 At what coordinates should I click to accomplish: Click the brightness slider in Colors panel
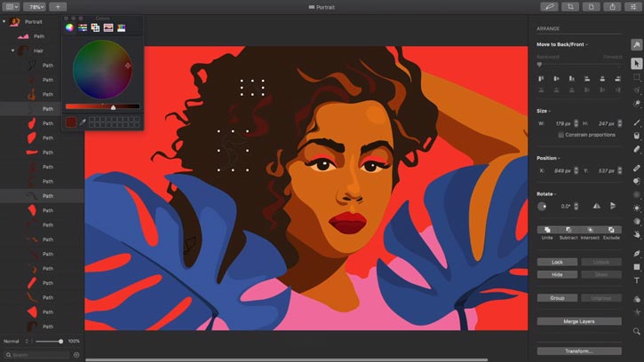pyautogui.click(x=102, y=106)
